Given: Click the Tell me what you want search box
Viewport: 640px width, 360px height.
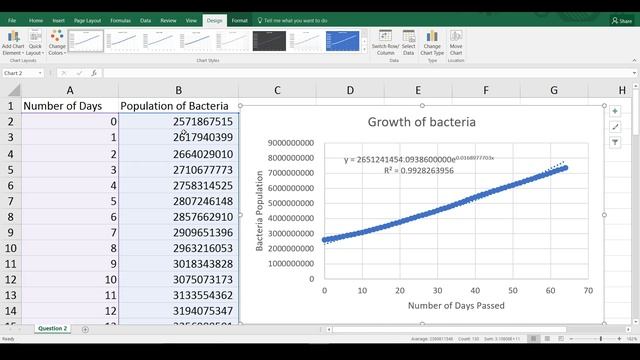Looking at the screenshot, I should pyautogui.click(x=292, y=20).
